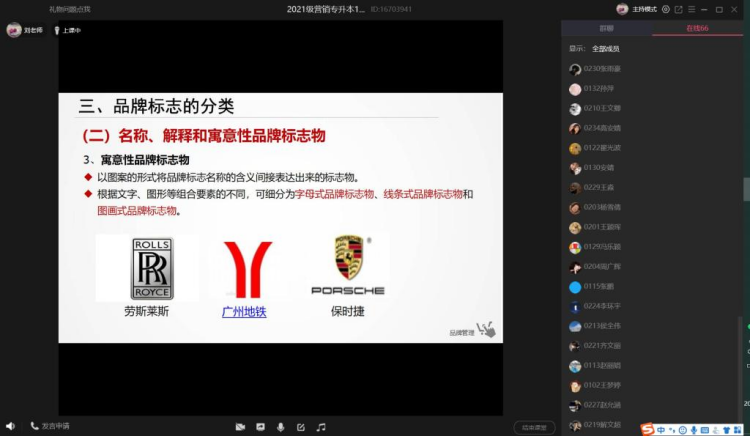Select the 在线66 online members tab
The height and width of the screenshot is (437, 750).
[x=698, y=29]
